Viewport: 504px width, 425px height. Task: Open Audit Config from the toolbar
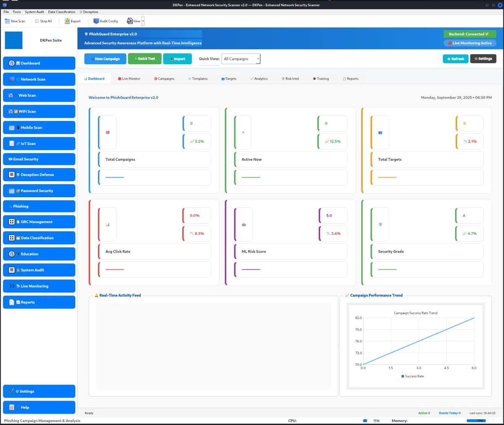[105, 21]
